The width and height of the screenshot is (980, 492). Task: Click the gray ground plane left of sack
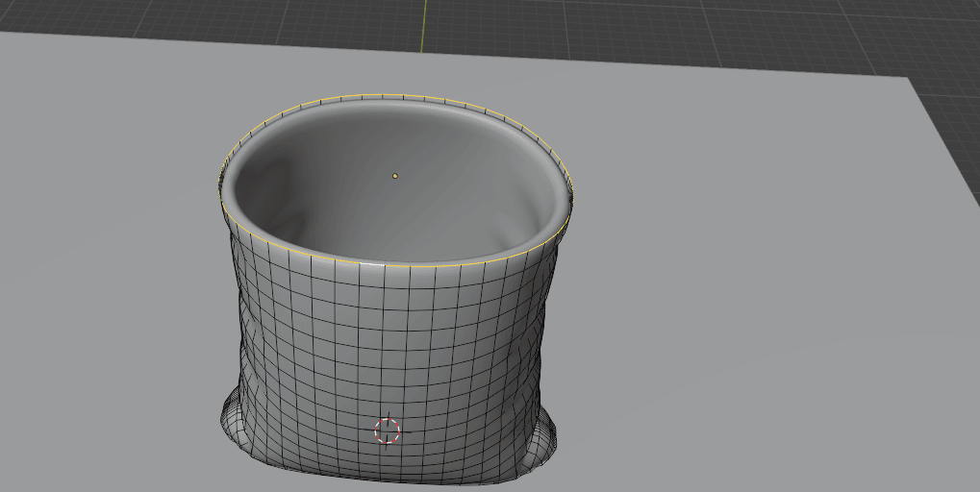[106, 288]
